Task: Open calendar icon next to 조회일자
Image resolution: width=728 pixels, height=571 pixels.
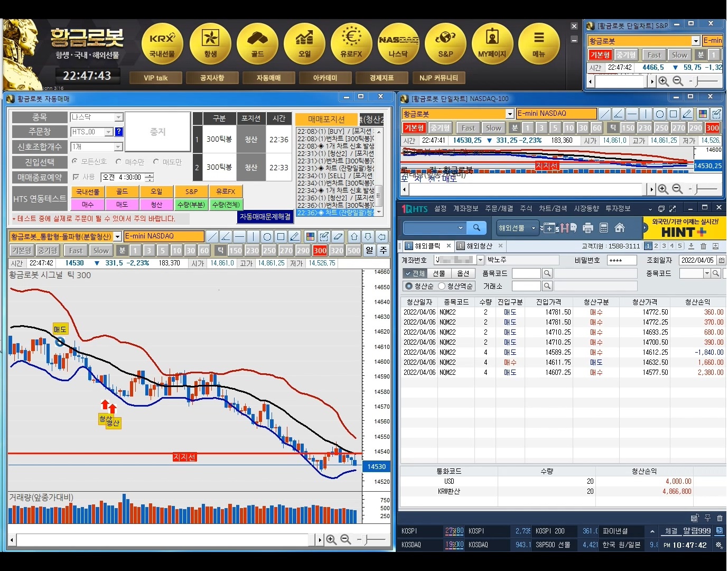Action: click(x=722, y=260)
